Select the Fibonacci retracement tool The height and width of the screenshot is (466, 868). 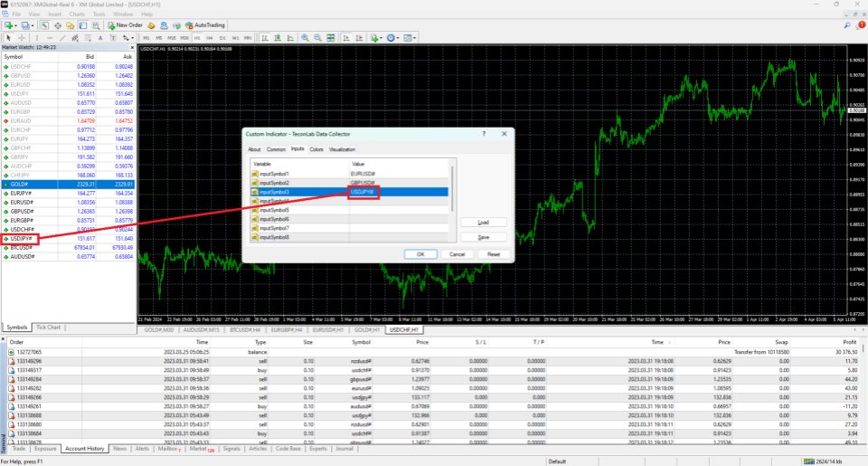click(88, 38)
